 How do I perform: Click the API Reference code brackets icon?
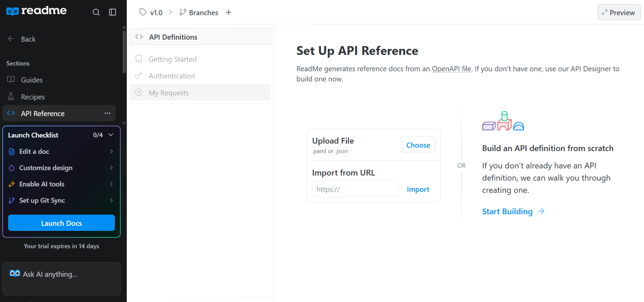(x=11, y=113)
